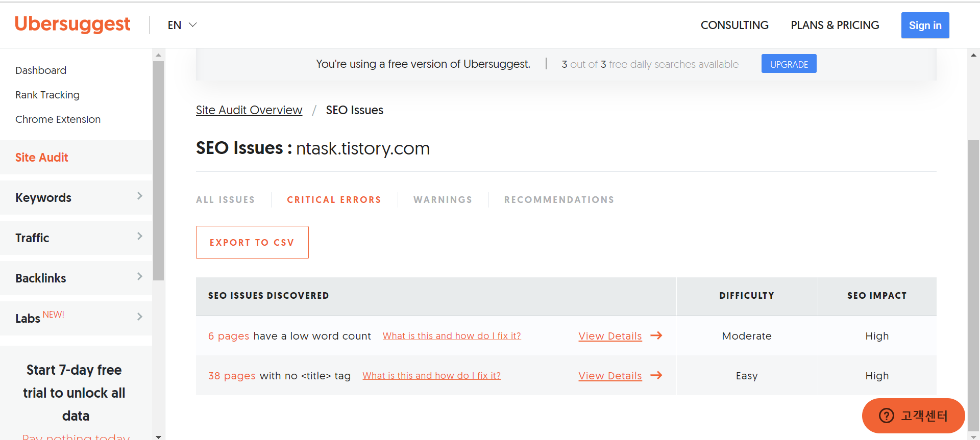The image size is (980, 440).
Task: Switch to CRITICAL ERRORS tab
Action: pos(334,200)
